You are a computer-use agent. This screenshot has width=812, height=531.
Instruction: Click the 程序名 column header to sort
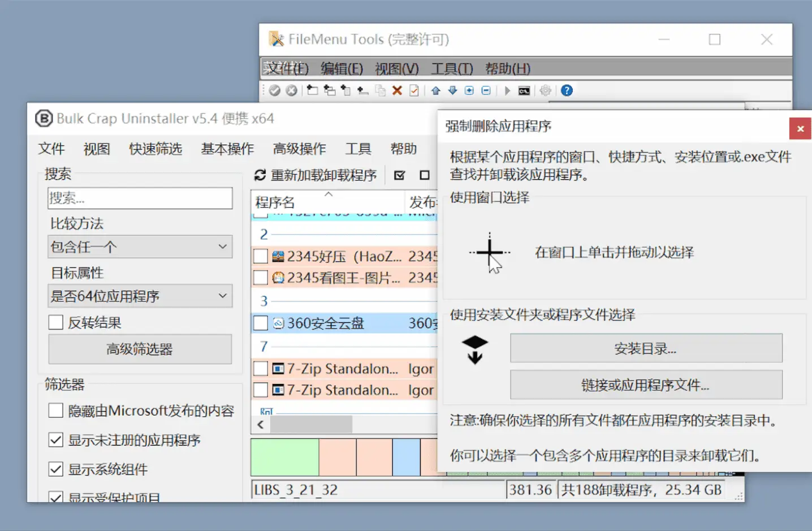328,202
